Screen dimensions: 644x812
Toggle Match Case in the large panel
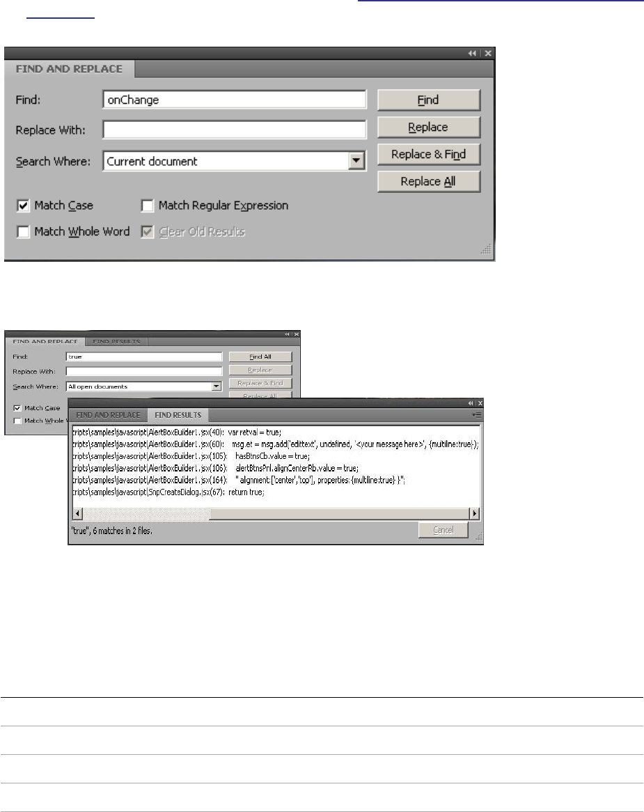pos(23,205)
